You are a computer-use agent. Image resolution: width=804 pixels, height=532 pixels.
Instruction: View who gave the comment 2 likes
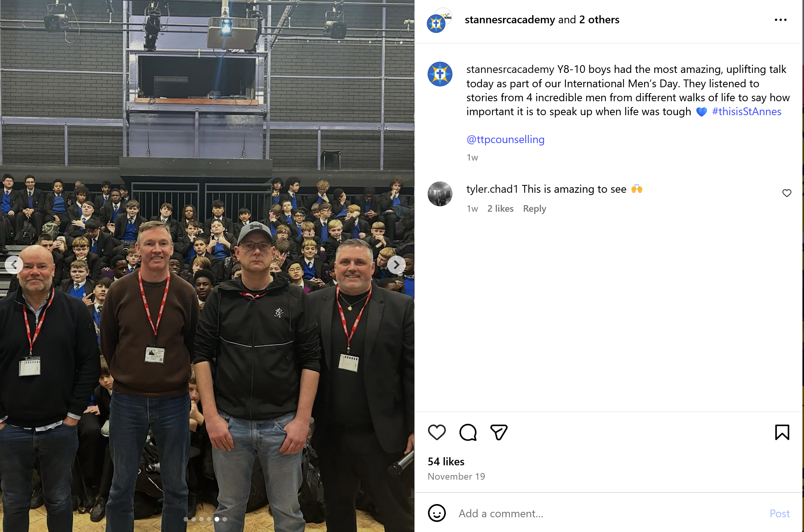click(500, 209)
